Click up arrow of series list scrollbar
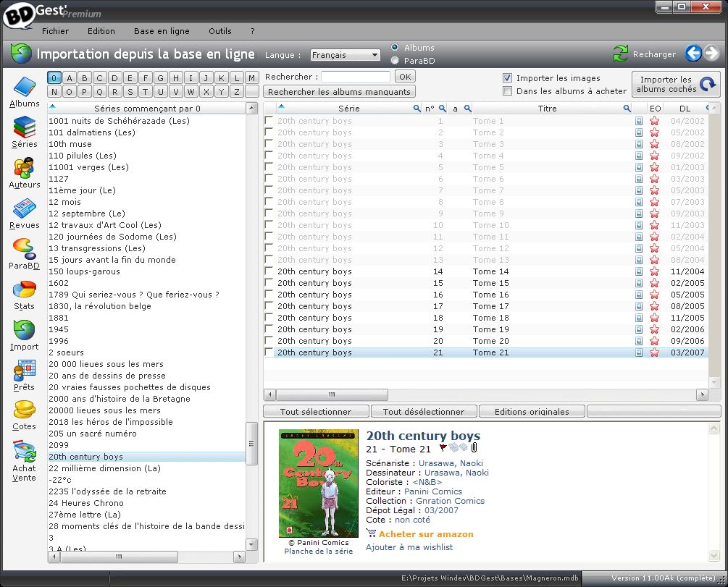 251,108
